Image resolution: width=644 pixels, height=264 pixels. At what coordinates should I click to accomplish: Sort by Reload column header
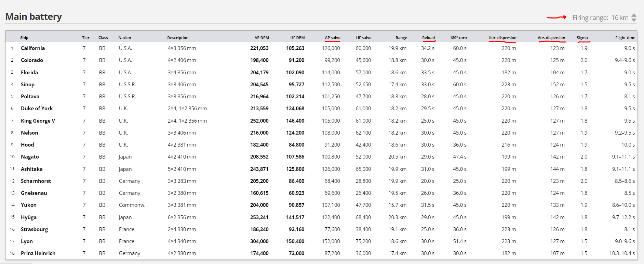pyautogui.click(x=428, y=38)
